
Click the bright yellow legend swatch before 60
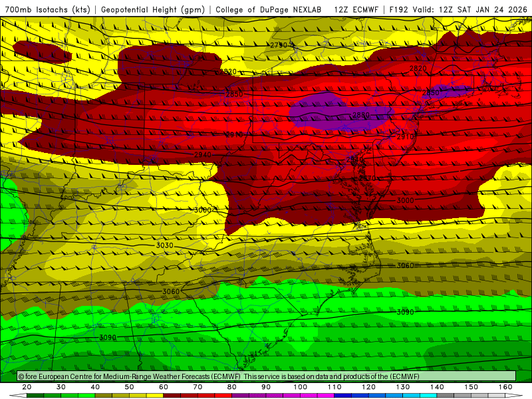(x=155, y=396)
